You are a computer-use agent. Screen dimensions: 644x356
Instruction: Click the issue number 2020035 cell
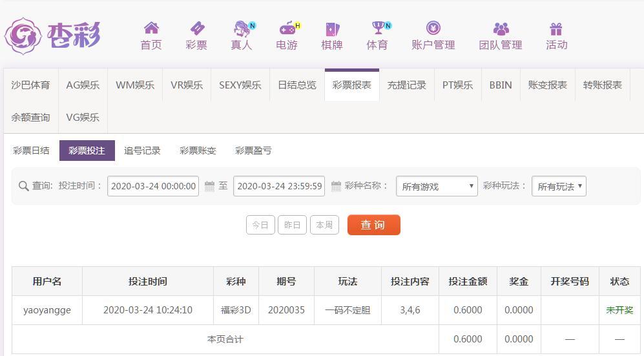pyautogui.click(x=286, y=310)
